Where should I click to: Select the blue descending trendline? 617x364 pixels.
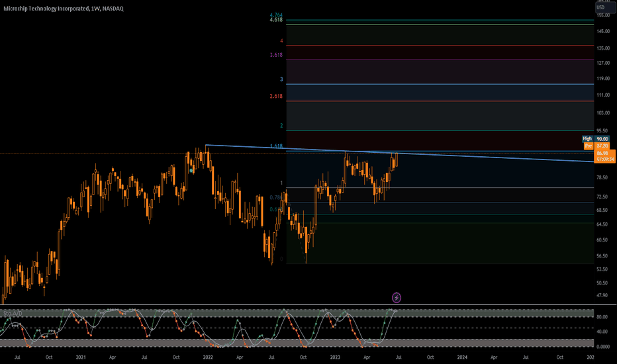[x=399, y=153]
